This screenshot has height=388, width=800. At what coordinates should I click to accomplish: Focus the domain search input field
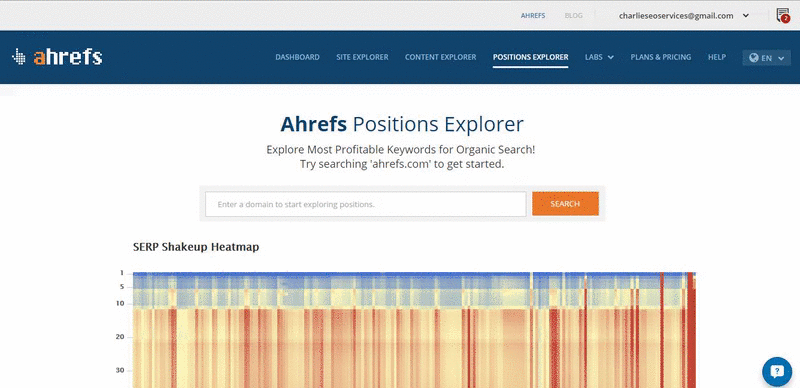tap(366, 204)
